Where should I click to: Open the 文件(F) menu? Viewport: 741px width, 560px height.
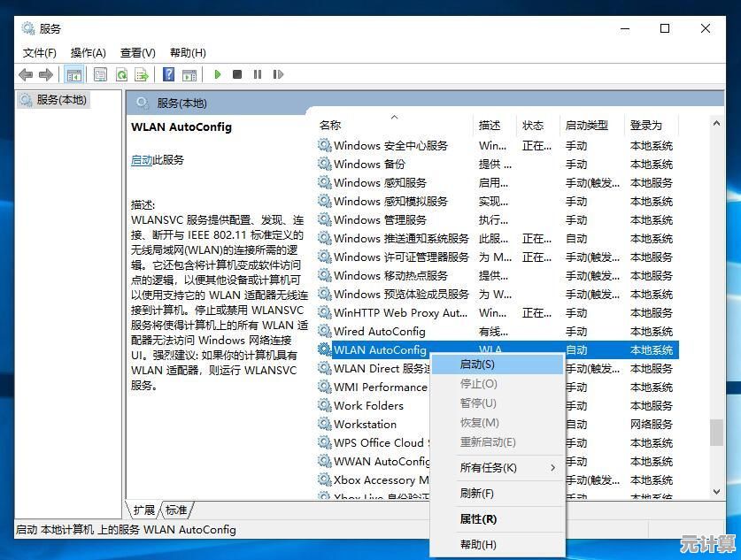point(40,52)
